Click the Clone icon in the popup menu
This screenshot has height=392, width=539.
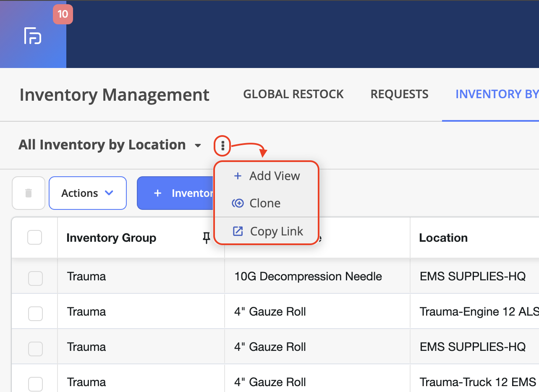238,203
